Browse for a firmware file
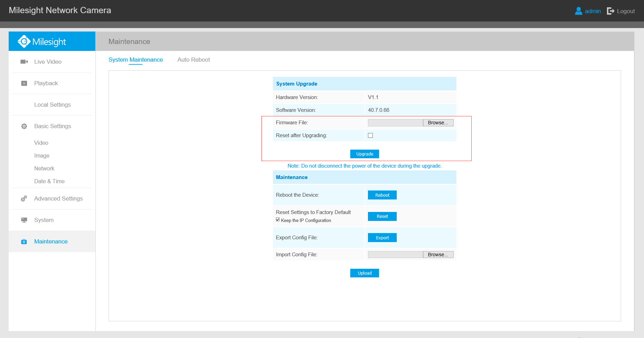The height and width of the screenshot is (338, 644). point(438,123)
